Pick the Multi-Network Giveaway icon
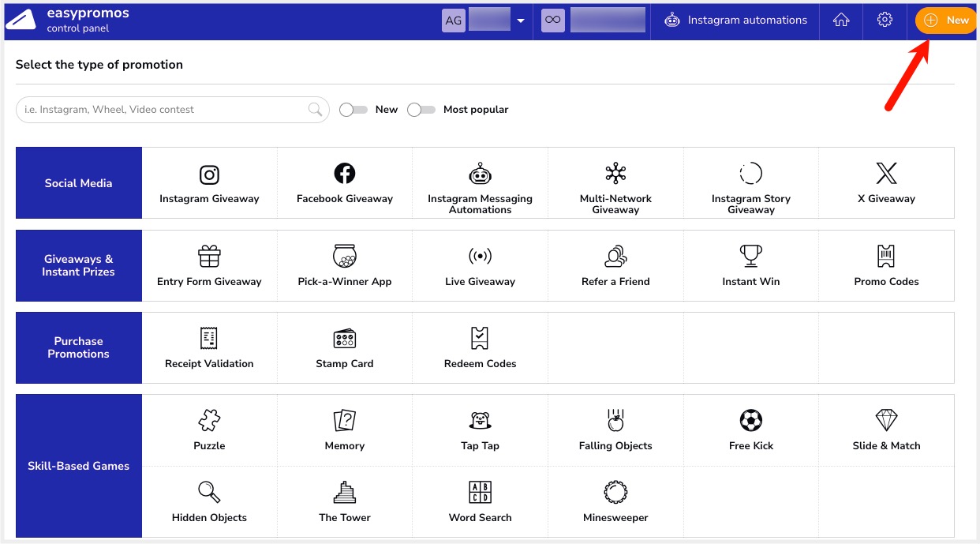The height and width of the screenshot is (544, 980). click(x=615, y=174)
